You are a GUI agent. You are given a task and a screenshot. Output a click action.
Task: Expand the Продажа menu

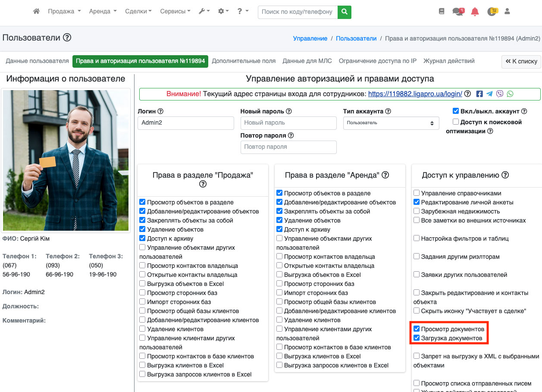(64, 12)
